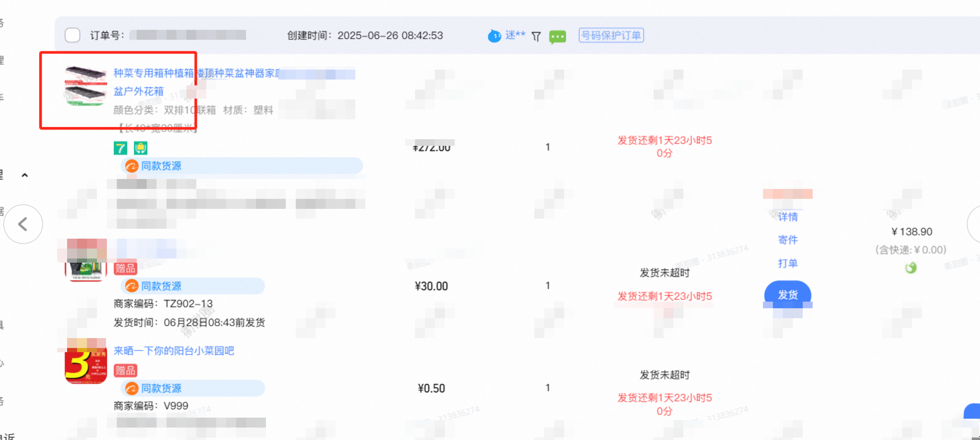Click (含快递:¥0.00) shipping fee text
Image resolution: width=980 pixels, height=440 pixels.
[x=911, y=250]
